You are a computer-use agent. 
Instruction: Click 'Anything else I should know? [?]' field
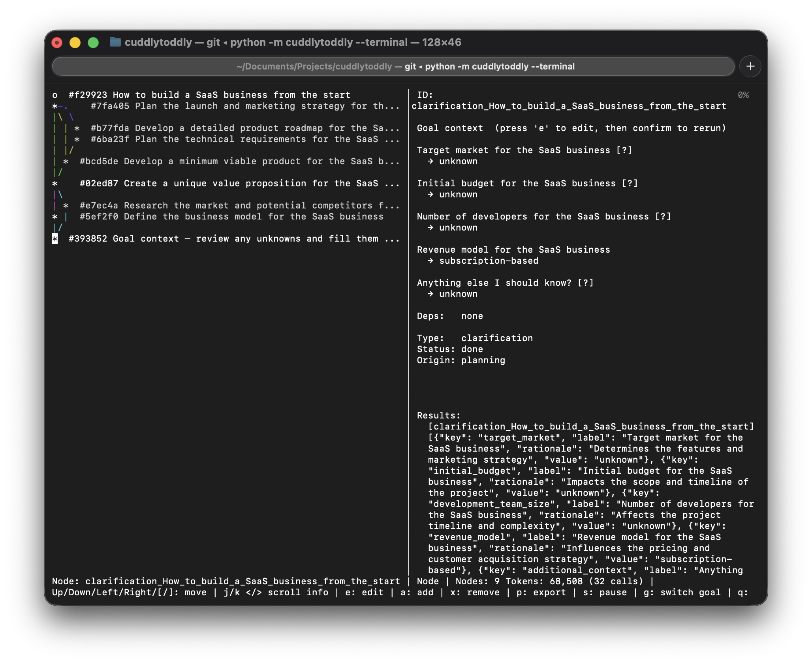point(505,283)
